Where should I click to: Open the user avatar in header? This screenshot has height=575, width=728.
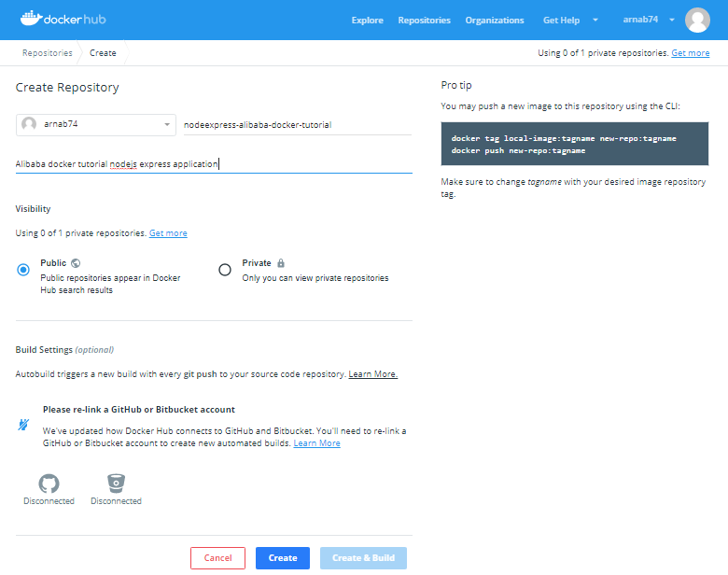click(697, 20)
